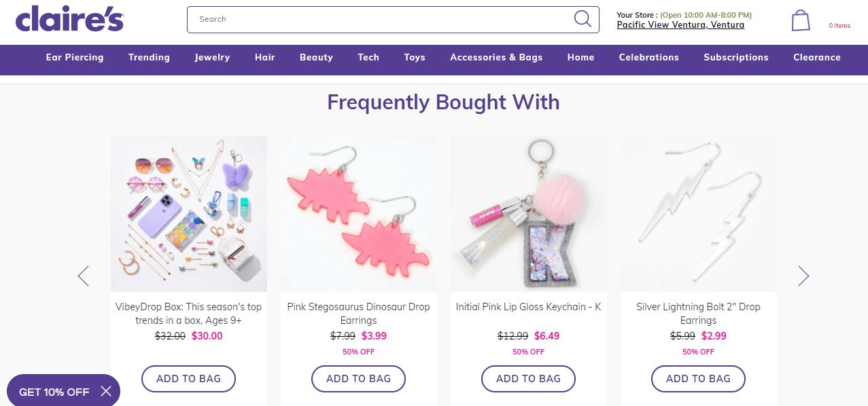Image resolution: width=868 pixels, height=406 pixels.
Task: Click the Get 10% Off button
Action: [x=54, y=392]
